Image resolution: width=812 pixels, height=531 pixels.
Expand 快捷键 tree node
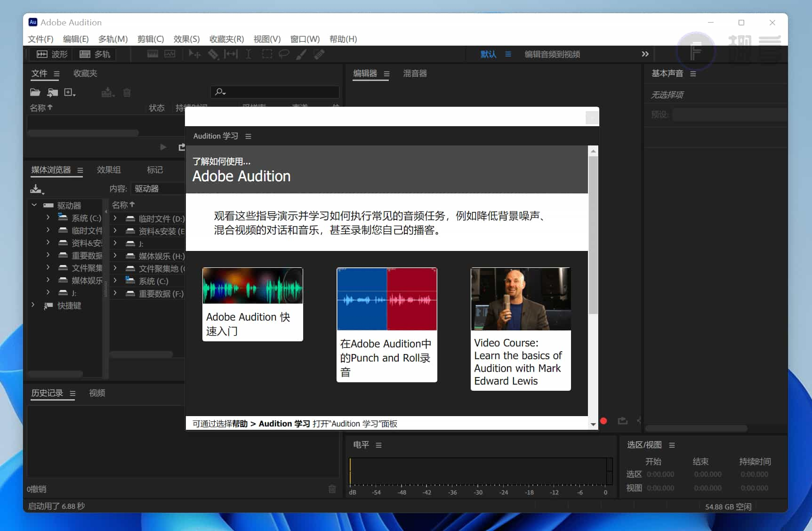pos(32,305)
